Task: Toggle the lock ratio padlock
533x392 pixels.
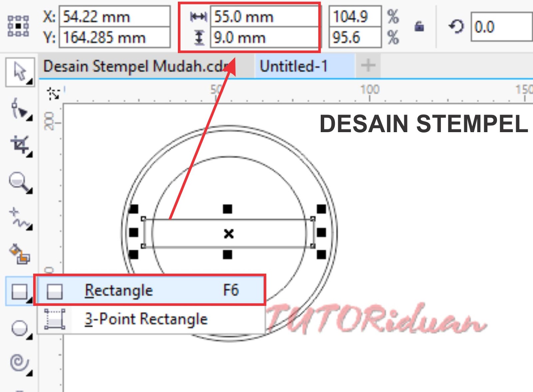Action: 419,26
